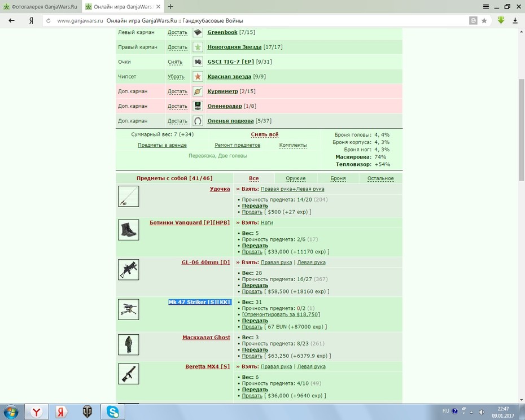Image resolution: width=525 pixels, height=420 pixels.
Task: Equip Ботинки Vanguard on Ноги
Action: pos(266,222)
